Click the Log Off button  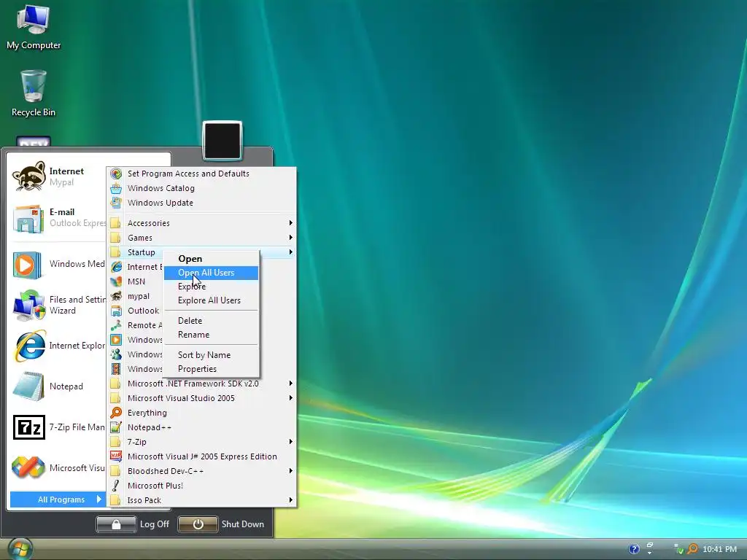click(116, 524)
